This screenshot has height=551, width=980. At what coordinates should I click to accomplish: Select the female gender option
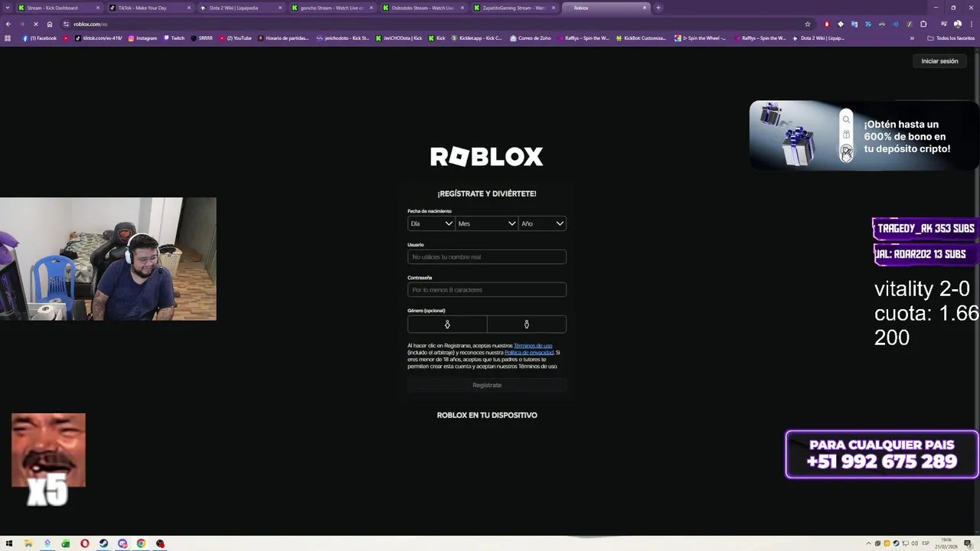coord(447,324)
